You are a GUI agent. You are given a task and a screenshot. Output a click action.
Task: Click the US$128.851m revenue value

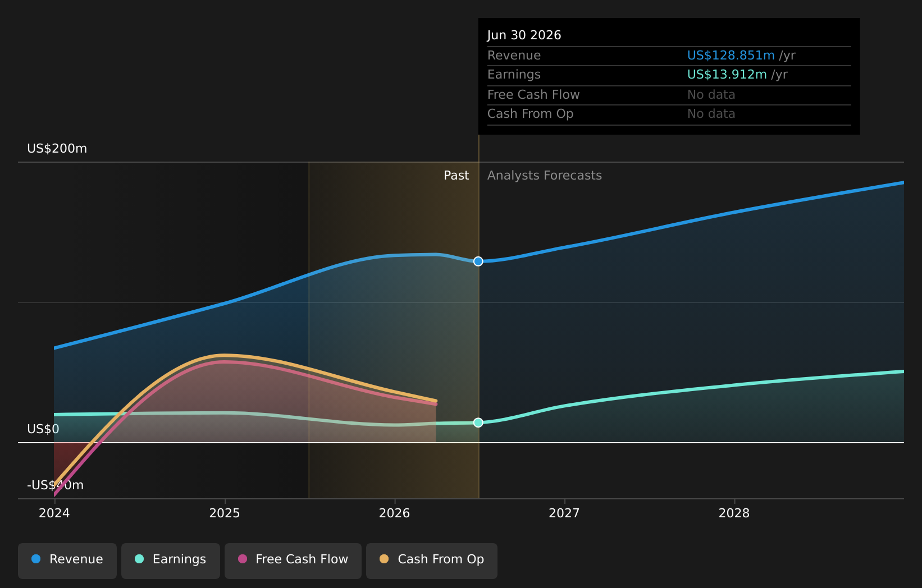pyautogui.click(x=731, y=56)
